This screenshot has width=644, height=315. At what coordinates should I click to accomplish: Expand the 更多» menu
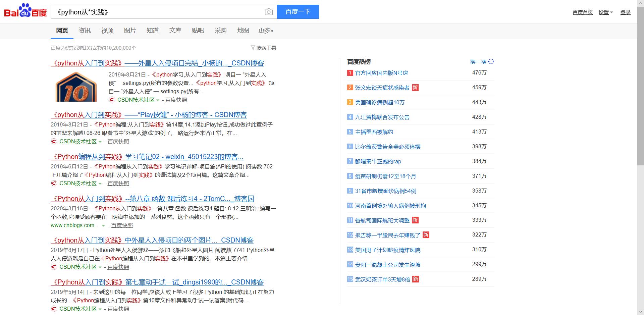266,31
